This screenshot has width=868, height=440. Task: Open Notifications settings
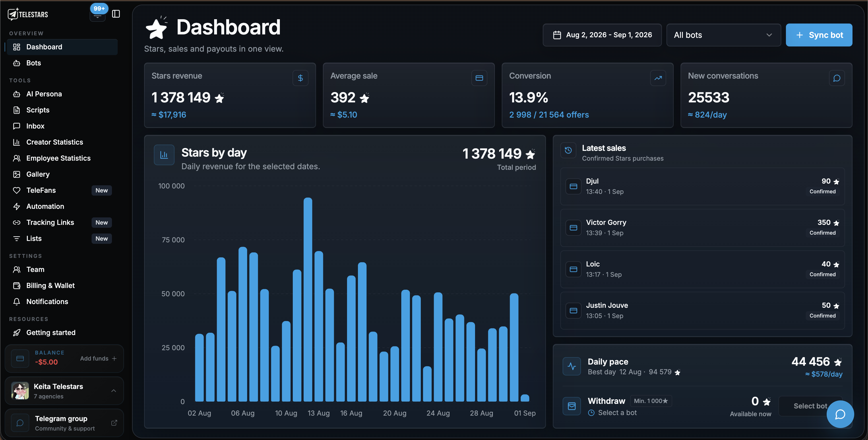(62, 302)
